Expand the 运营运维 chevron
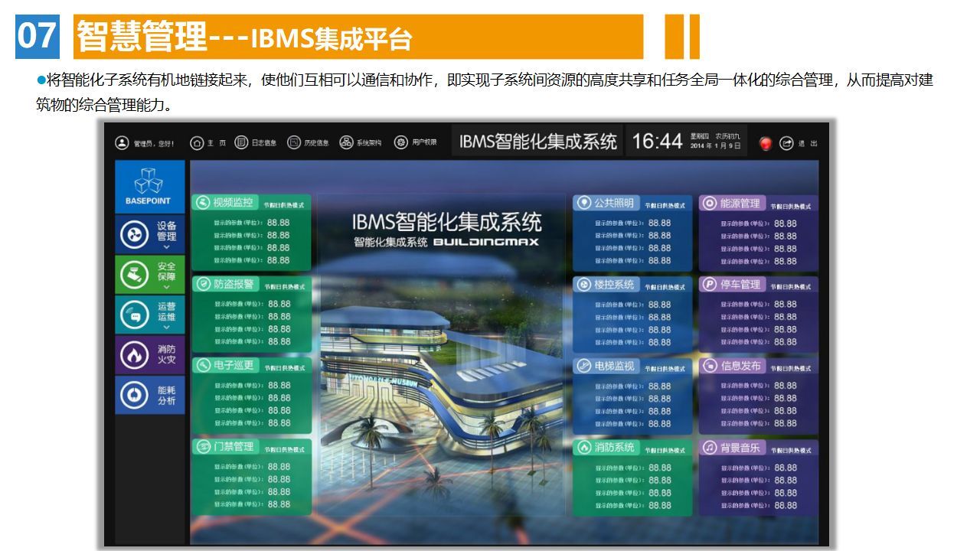The width and height of the screenshot is (980, 551). (167, 328)
